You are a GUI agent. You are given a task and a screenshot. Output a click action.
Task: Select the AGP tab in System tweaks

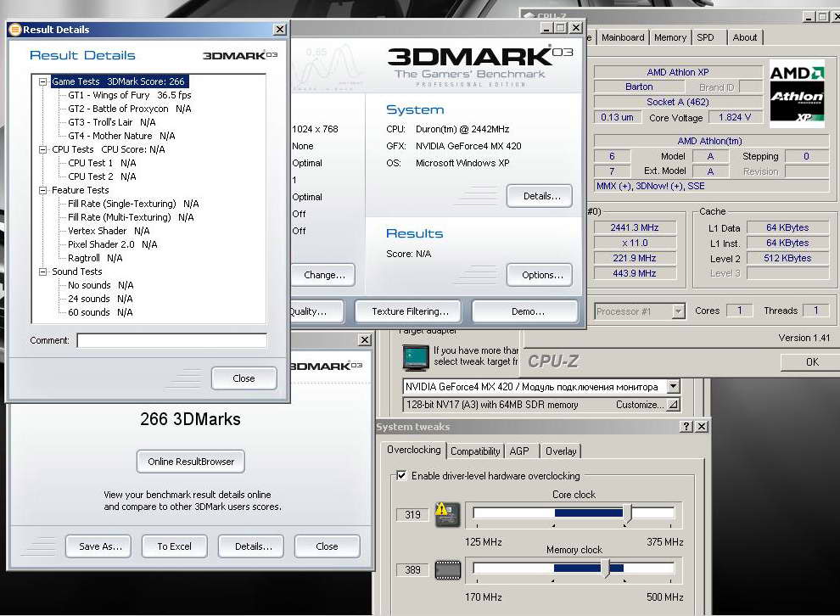point(519,451)
